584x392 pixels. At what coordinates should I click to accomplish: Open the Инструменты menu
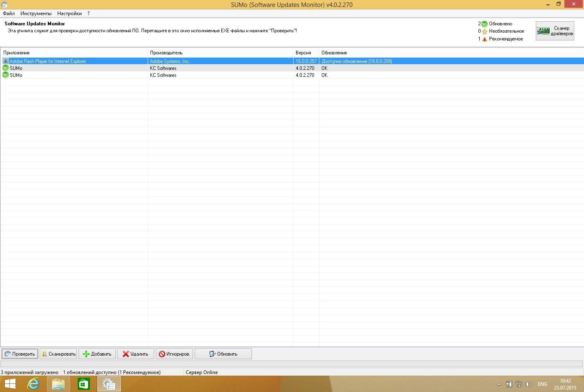(36, 13)
